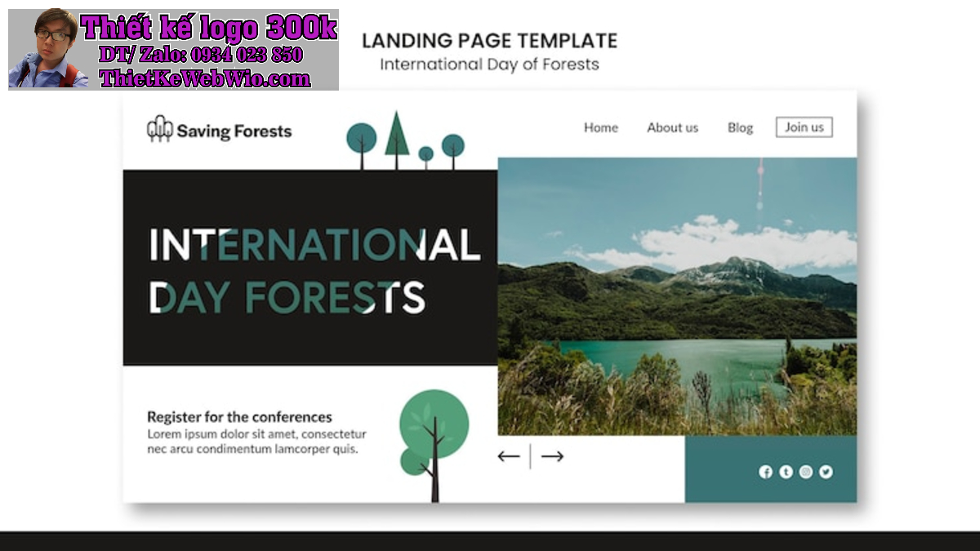Select the small round tree beside the pine
Image resolution: width=980 pixels, height=551 pixels.
[426, 153]
